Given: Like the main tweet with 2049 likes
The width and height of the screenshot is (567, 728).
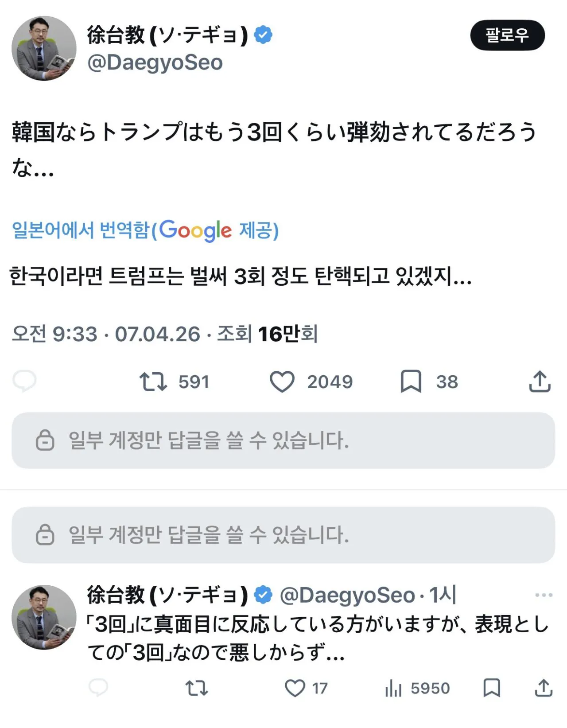Looking at the screenshot, I should 282,382.
